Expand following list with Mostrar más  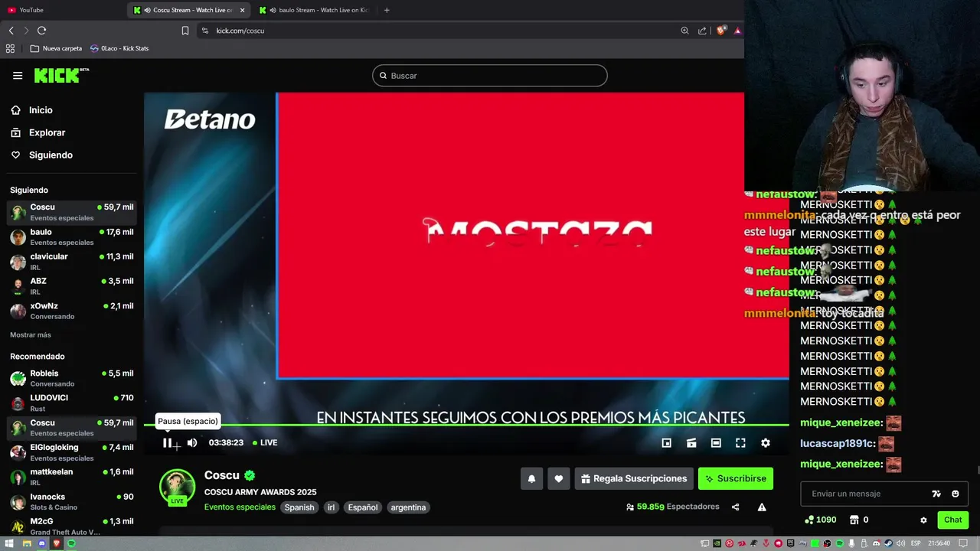point(31,334)
